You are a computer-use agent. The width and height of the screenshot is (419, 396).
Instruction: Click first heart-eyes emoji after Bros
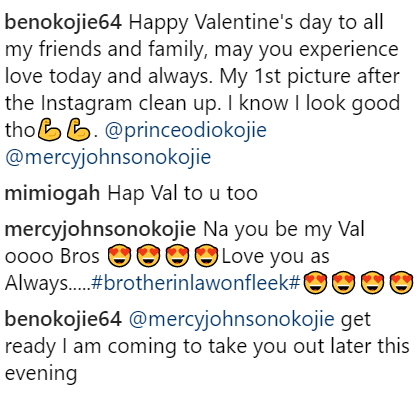120,256
